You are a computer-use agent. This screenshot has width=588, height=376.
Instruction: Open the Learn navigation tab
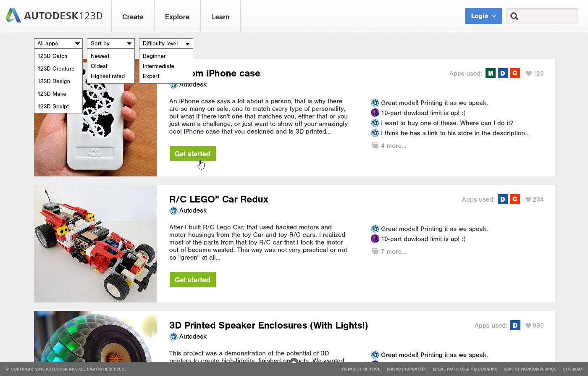pos(220,16)
